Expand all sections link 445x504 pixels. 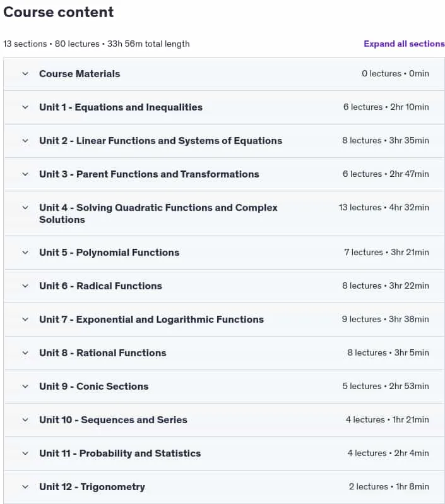[404, 44]
